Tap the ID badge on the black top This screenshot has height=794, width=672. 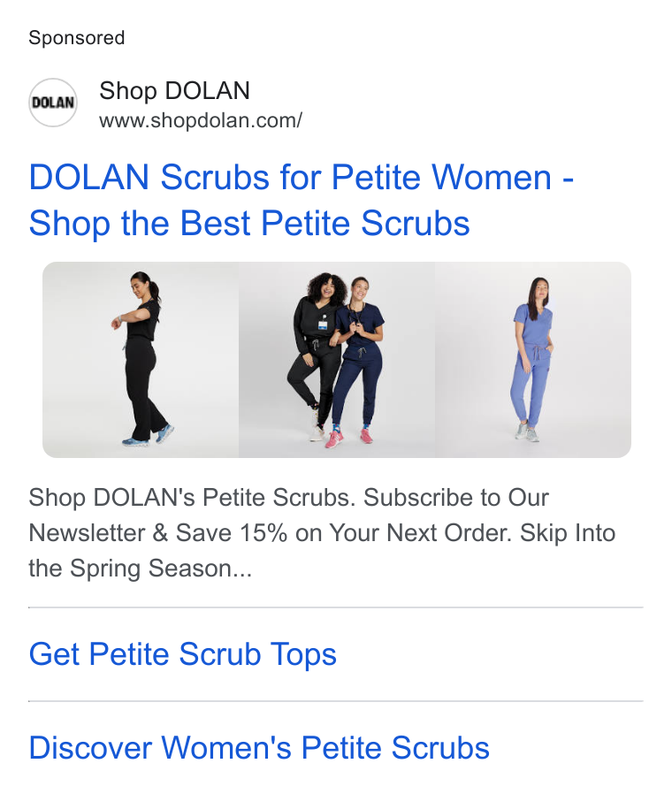point(323,323)
